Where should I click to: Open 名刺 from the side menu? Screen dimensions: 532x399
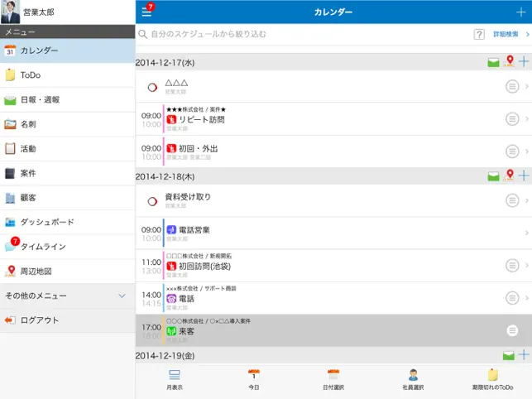(x=68, y=124)
